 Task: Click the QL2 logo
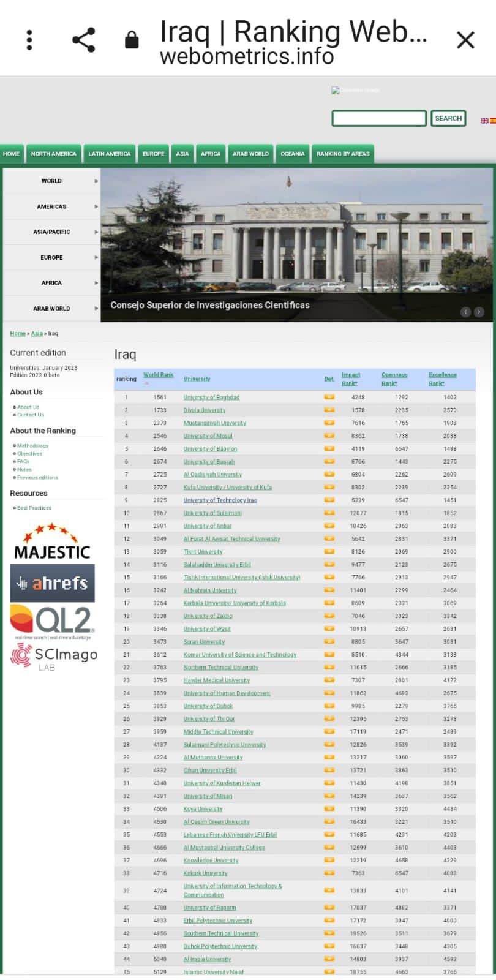(52, 622)
